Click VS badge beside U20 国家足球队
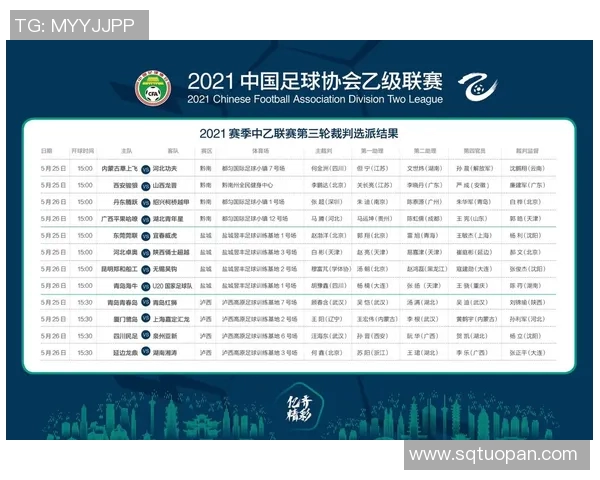600x480 pixels. tap(145, 286)
